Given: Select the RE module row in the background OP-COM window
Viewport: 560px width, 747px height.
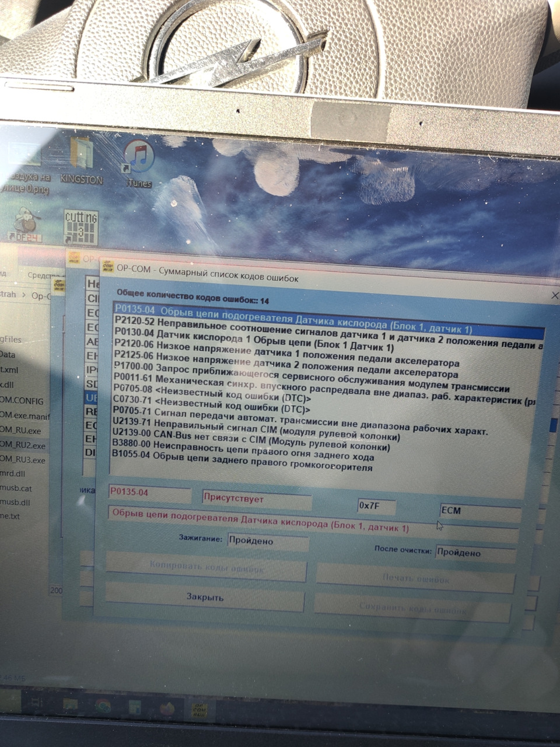Looking at the screenshot, I should [92, 411].
